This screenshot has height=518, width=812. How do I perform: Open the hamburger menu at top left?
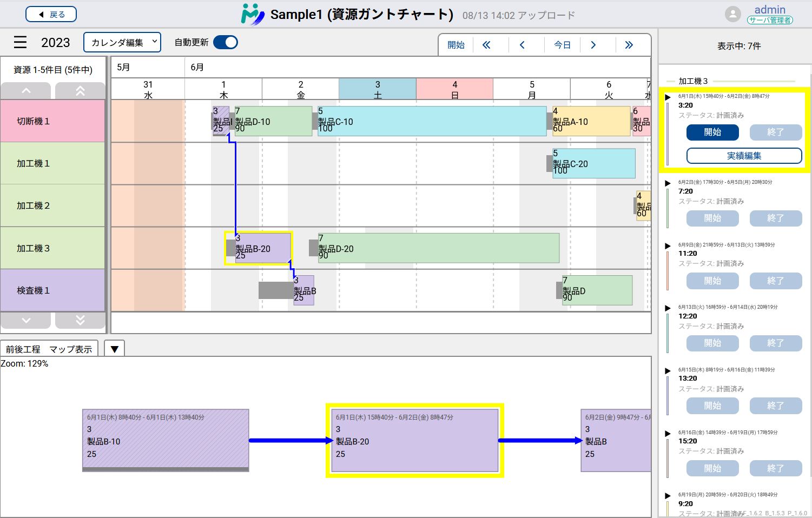(x=19, y=42)
